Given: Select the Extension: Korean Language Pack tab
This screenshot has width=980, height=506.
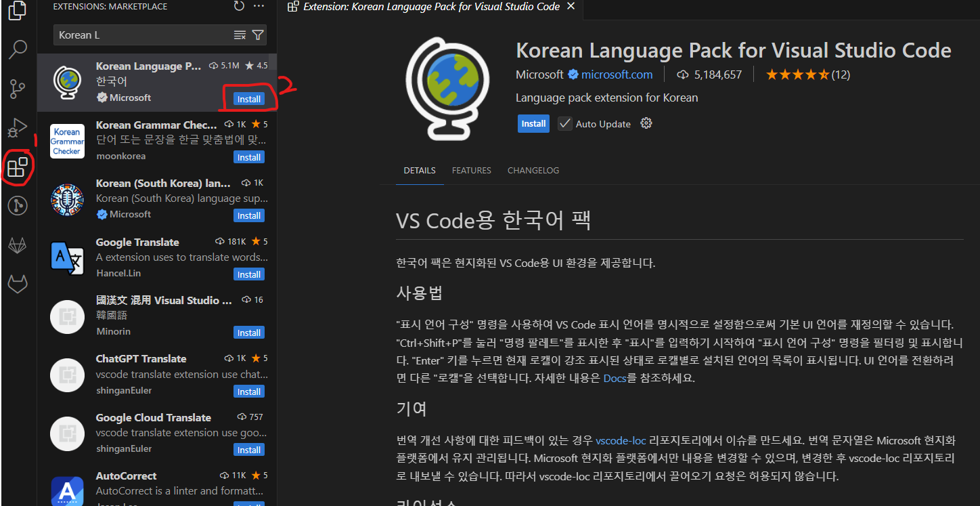Looking at the screenshot, I should (x=431, y=7).
